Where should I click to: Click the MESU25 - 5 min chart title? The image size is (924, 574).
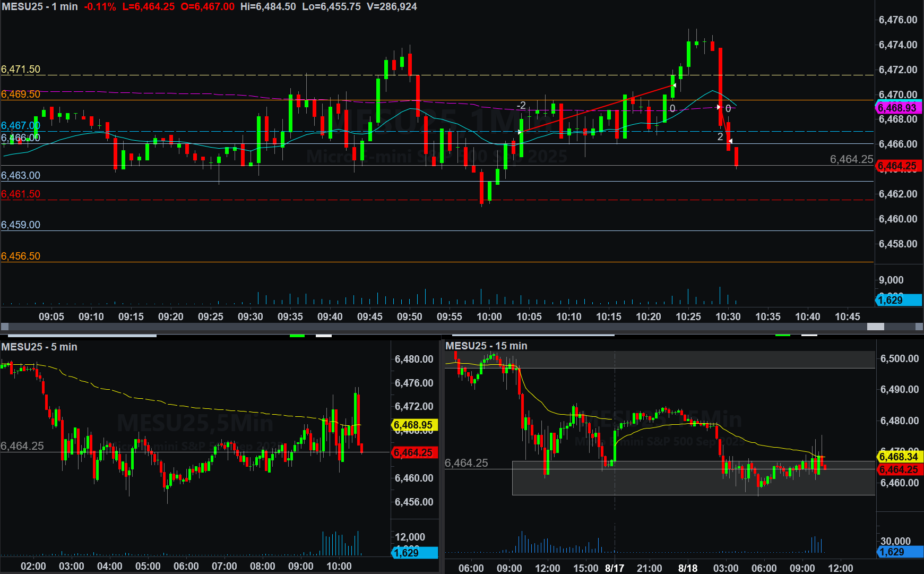pos(39,347)
